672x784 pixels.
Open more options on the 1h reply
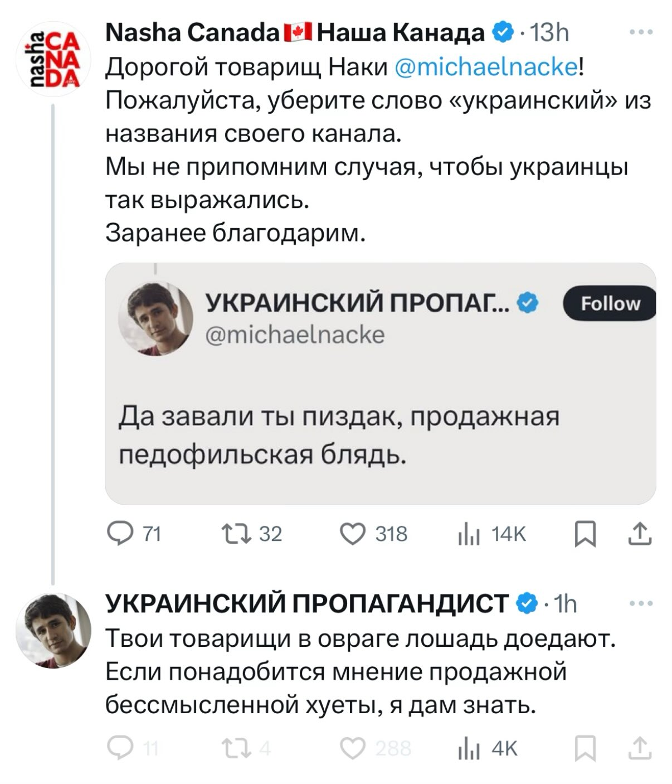pyautogui.click(x=640, y=603)
